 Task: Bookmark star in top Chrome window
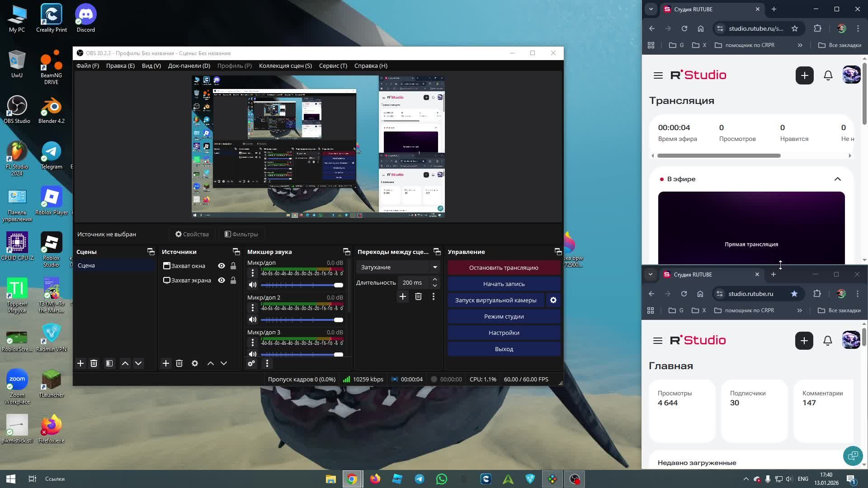795,28
